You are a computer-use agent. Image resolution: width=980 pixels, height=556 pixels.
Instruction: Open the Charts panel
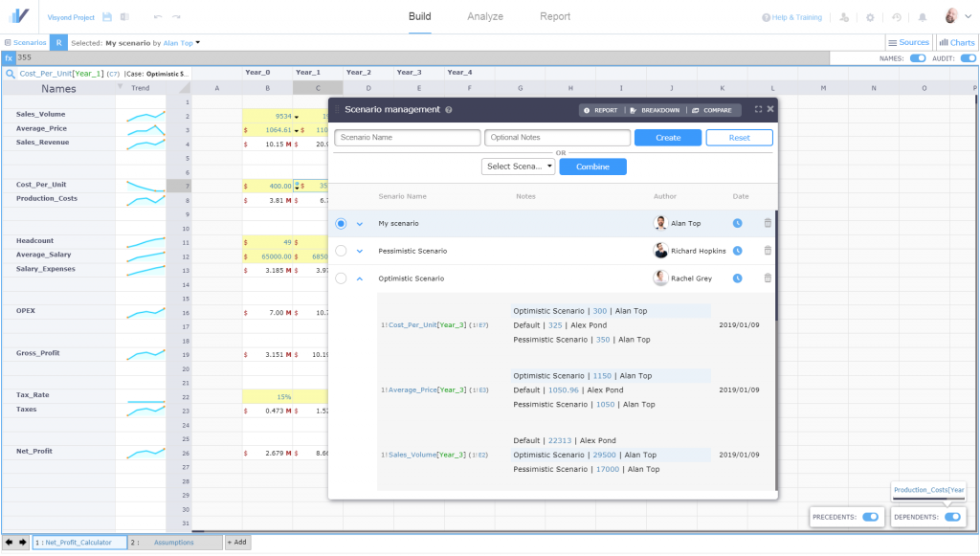pos(957,42)
